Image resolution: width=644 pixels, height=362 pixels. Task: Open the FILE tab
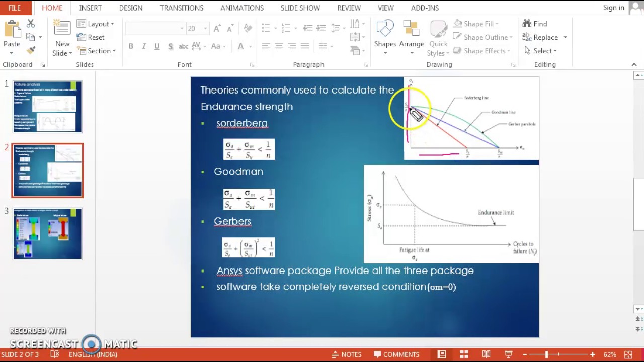[x=15, y=8]
